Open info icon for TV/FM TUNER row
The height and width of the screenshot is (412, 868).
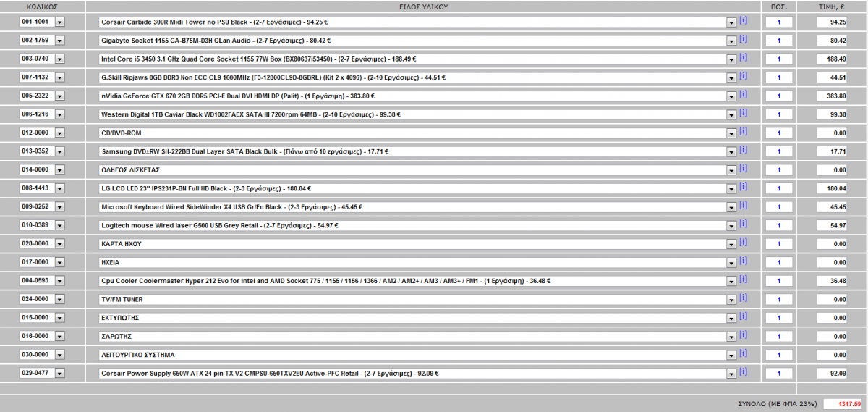click(x=743, y=298)
